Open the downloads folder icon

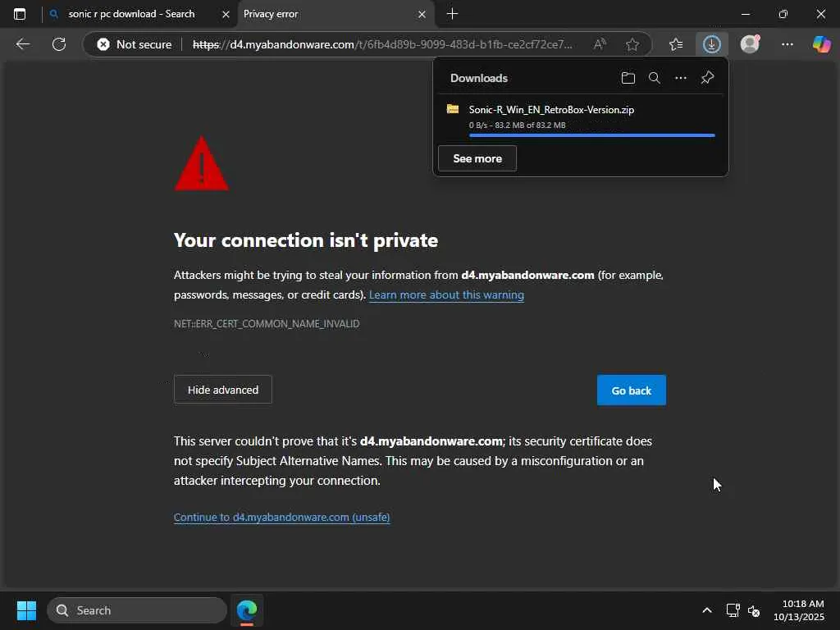tap(628, 78)
